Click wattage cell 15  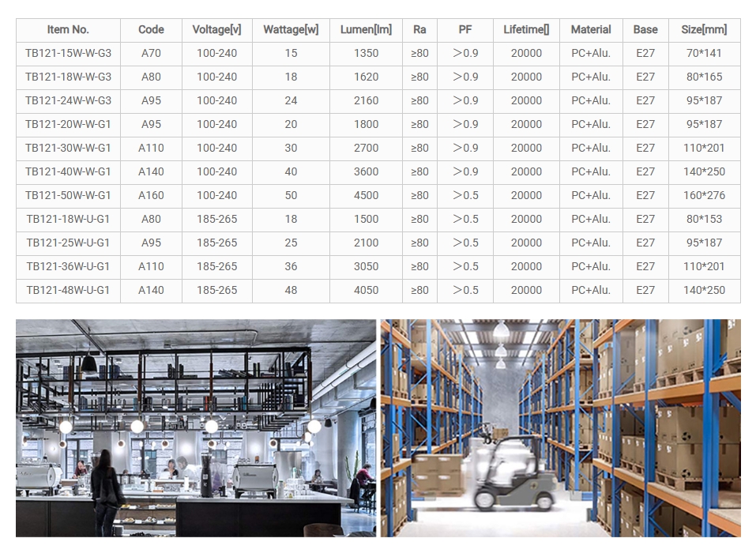[291, 54]
